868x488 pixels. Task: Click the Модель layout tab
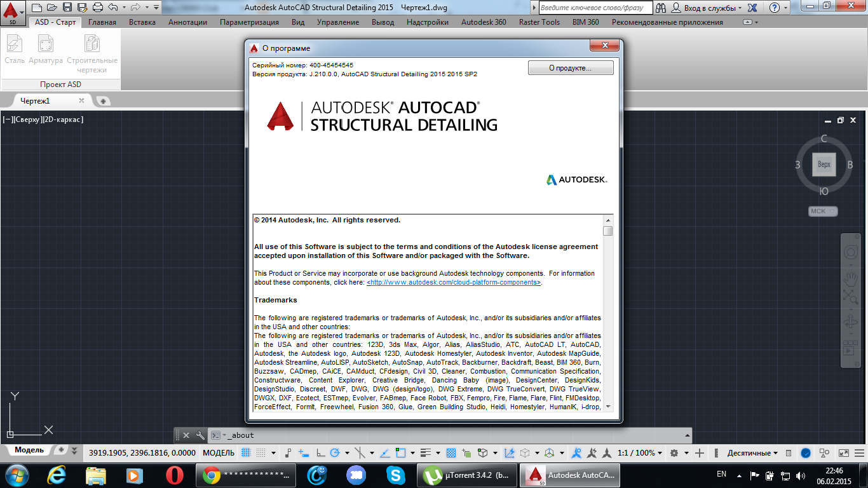point(29,450)
